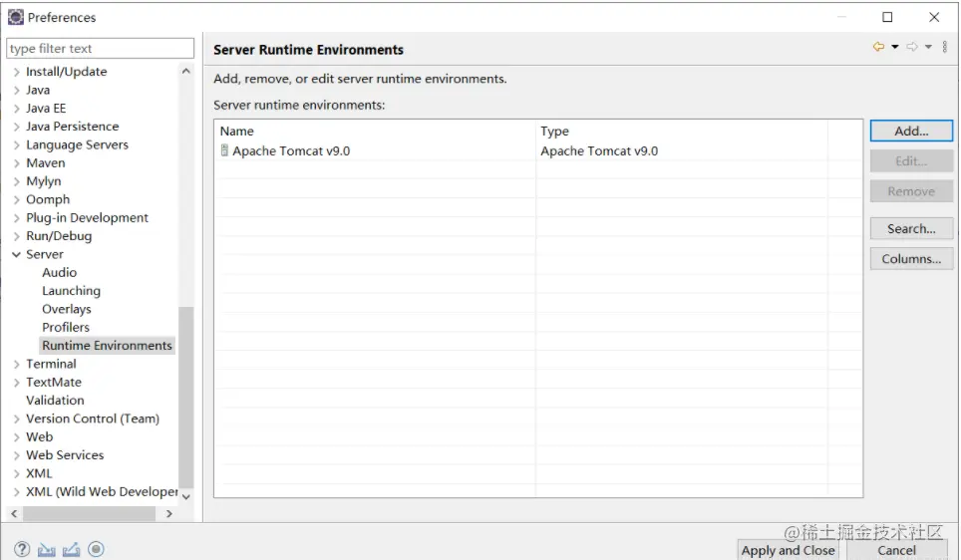This screenshot has height=560, width=961.
Task: Focus the type filter text field
Action: click(x=100, y=49)
